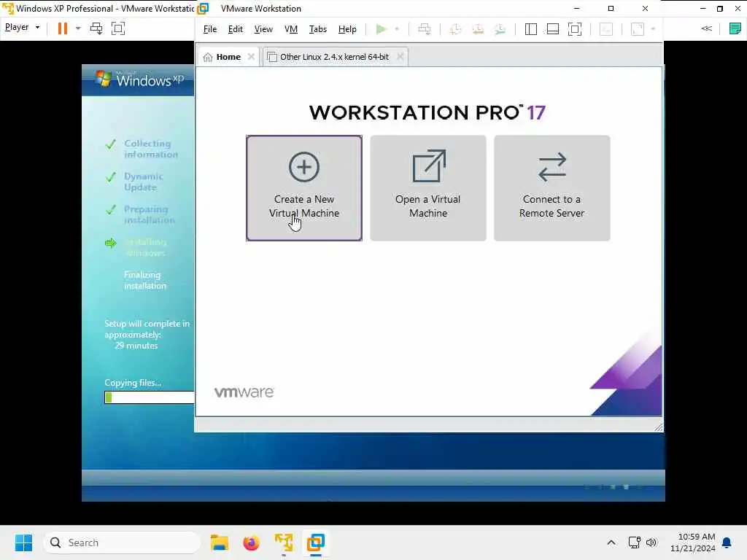Click the Finalizing installation step text

point(145,281)
